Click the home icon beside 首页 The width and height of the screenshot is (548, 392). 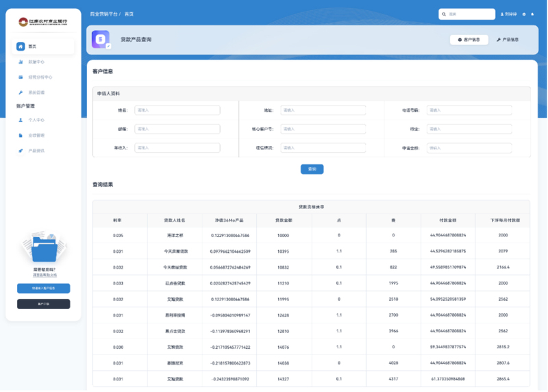[x=21, y=47]
